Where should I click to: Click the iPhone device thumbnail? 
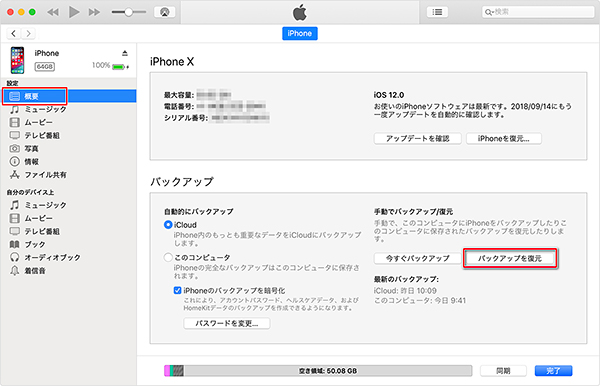tap(17, 60)
